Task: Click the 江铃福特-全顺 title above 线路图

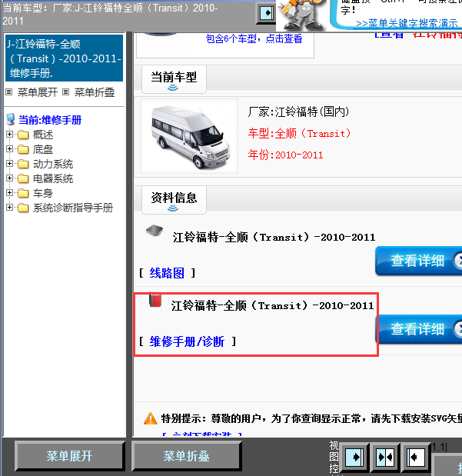Action: click(x=274, y=237)
